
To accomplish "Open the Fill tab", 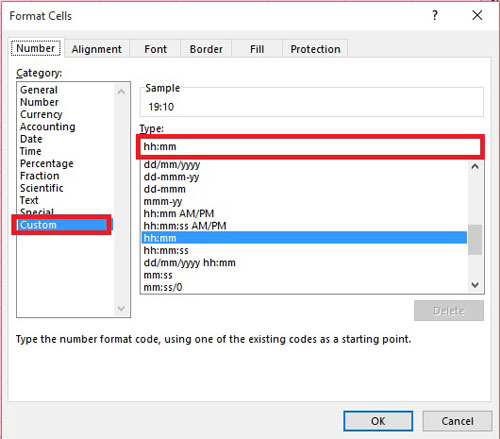I will (x=257, y=49).
